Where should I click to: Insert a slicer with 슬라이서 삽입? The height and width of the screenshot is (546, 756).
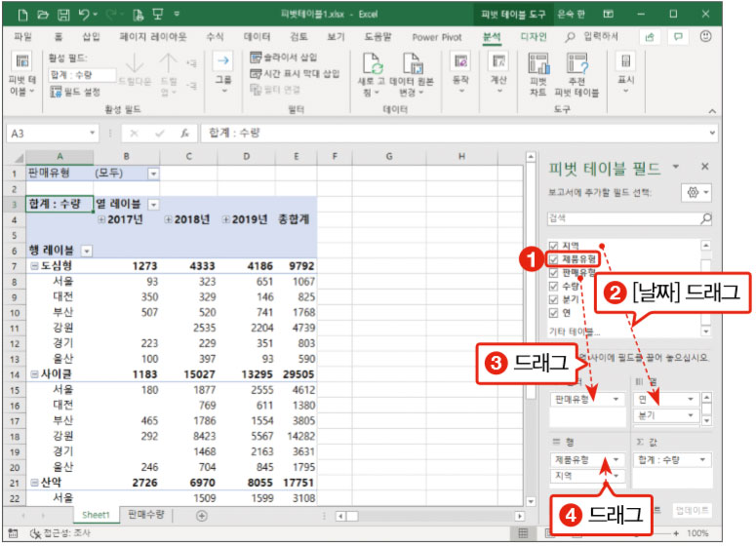(x=284, y=58)
